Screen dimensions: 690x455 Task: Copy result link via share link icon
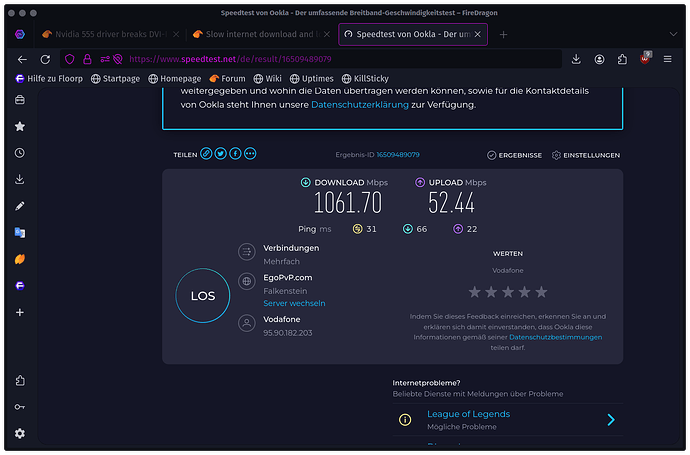tap(206, 154)
